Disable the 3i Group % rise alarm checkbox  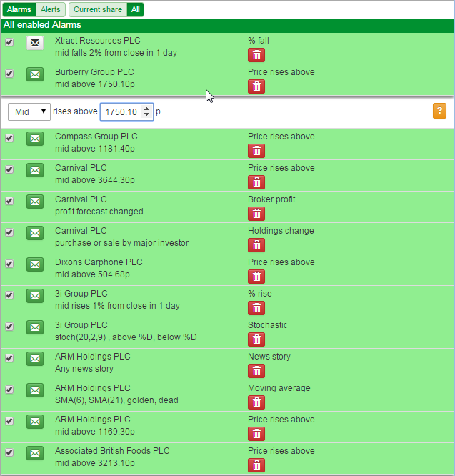click(9, 295)
